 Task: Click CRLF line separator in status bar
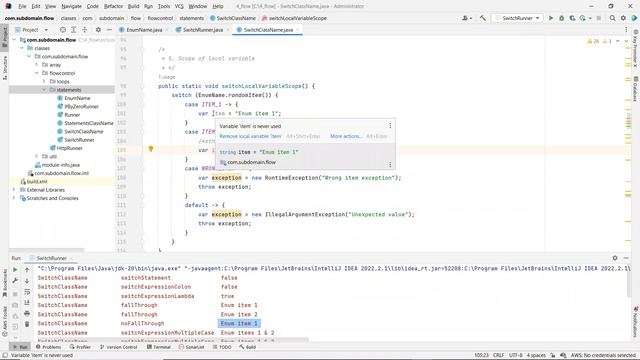click(498, 356)
